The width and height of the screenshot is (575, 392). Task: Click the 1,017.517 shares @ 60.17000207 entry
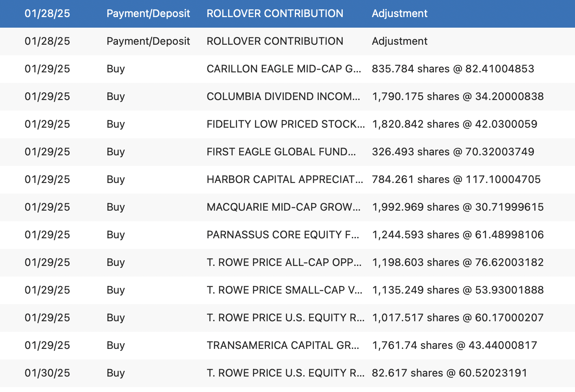pos(458,318)
